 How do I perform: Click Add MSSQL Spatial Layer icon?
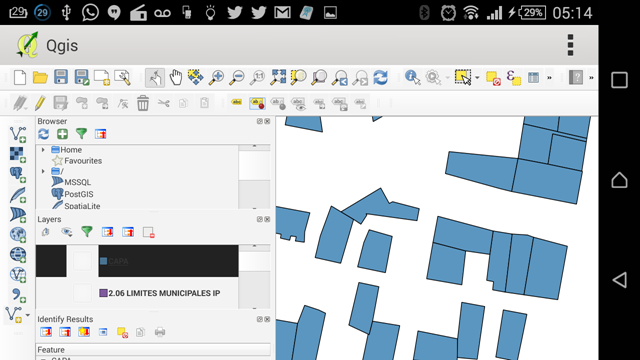point(18,215)
